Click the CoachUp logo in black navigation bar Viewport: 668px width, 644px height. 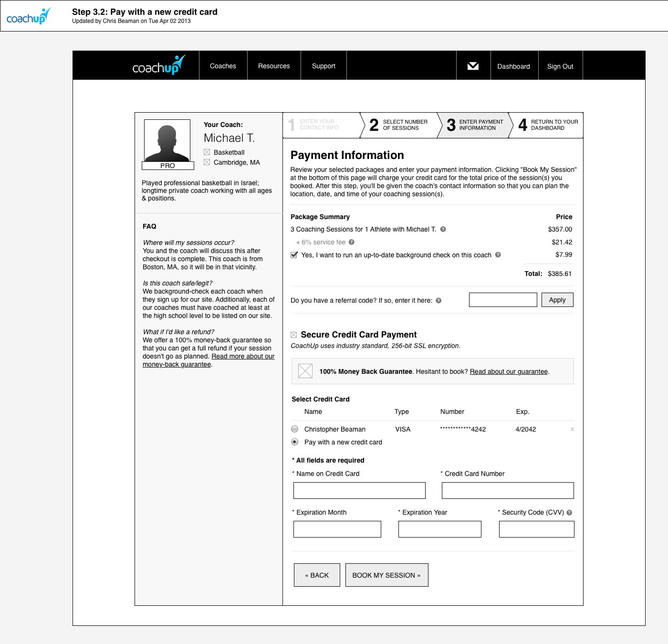click(x=158, y=65)
